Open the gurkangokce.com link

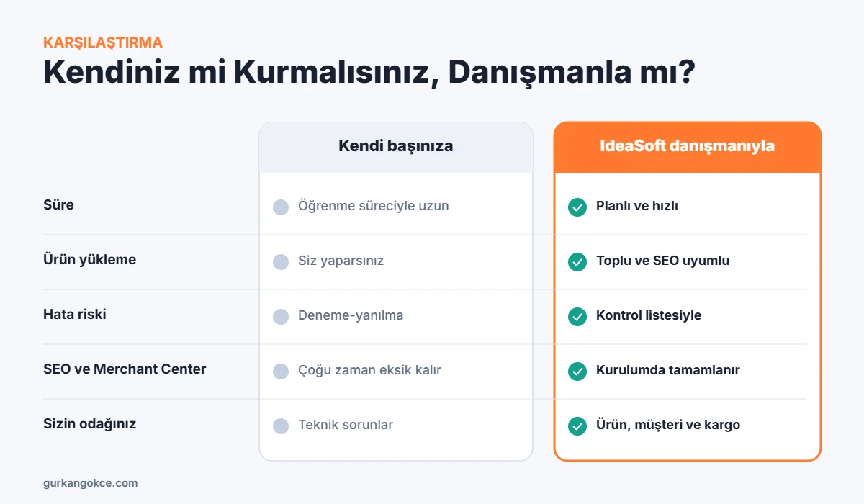pos(90,483)
